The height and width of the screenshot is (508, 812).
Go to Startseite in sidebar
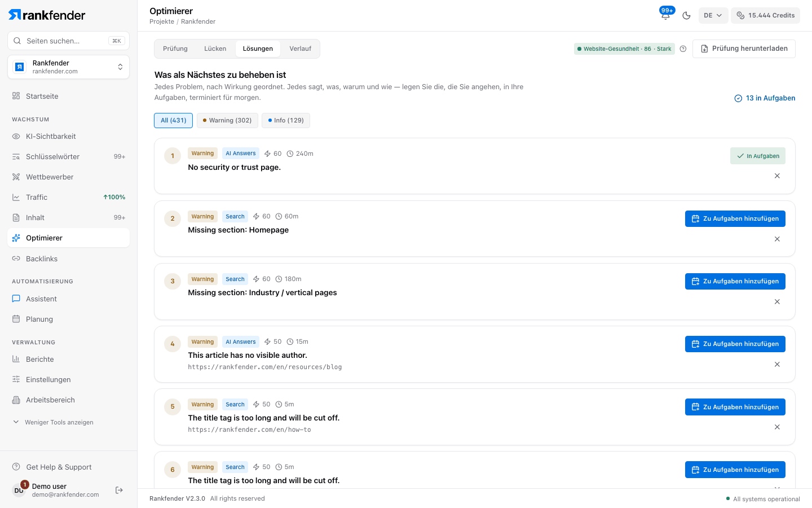[x=68, y=96]
